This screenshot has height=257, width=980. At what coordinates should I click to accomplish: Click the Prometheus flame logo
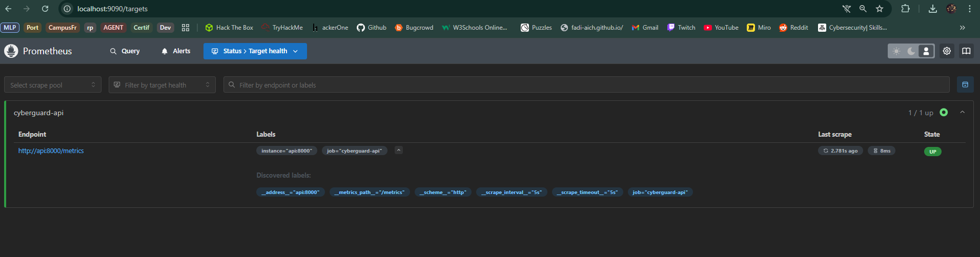(x=11, y=51)
